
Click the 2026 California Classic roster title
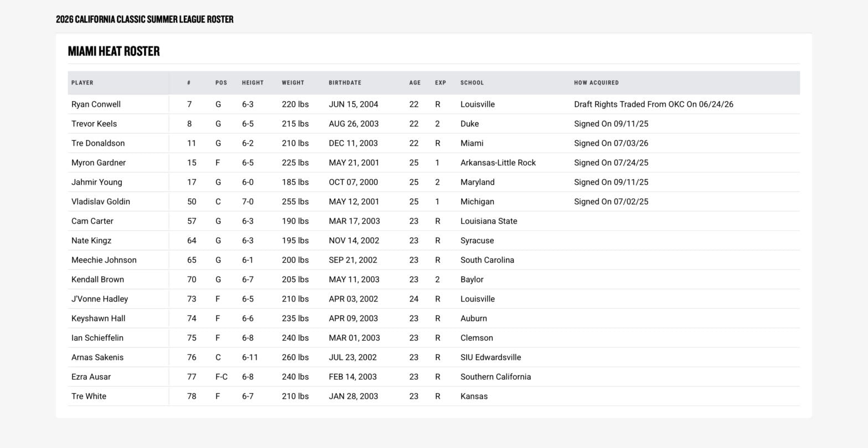144,19
